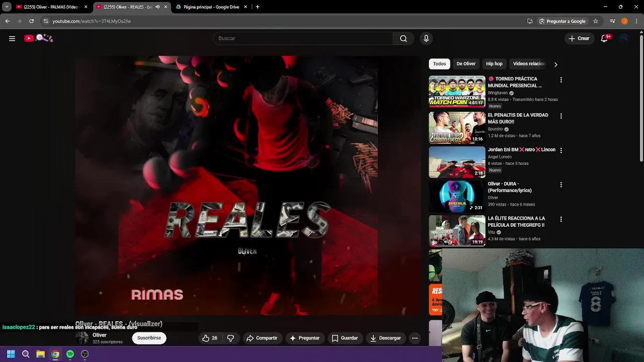This screenshot has height=362, width=644.
Task: Click the Crear button
Action: pos(579,38)
